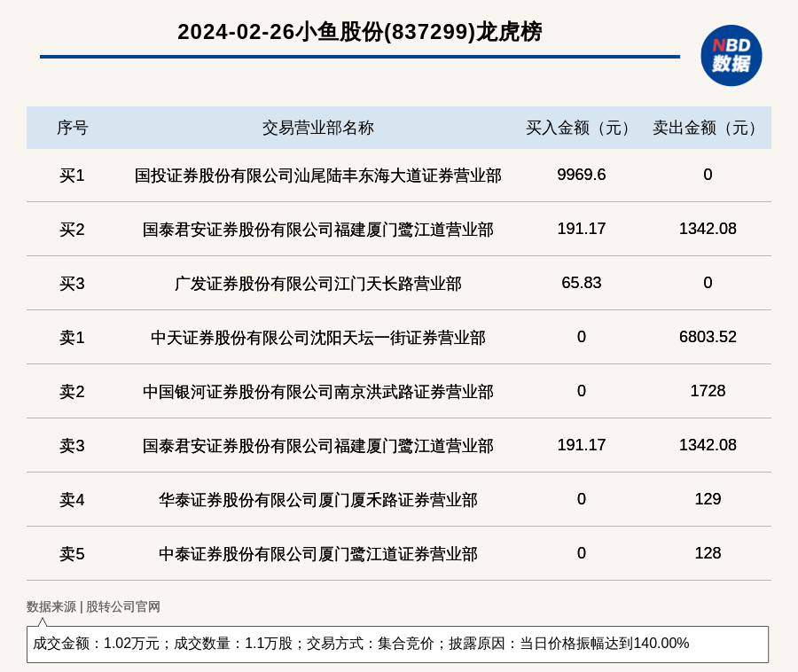Click sell amount 0 in 买3 row
This screenshot has width=798, height=672.
point(708,282)
